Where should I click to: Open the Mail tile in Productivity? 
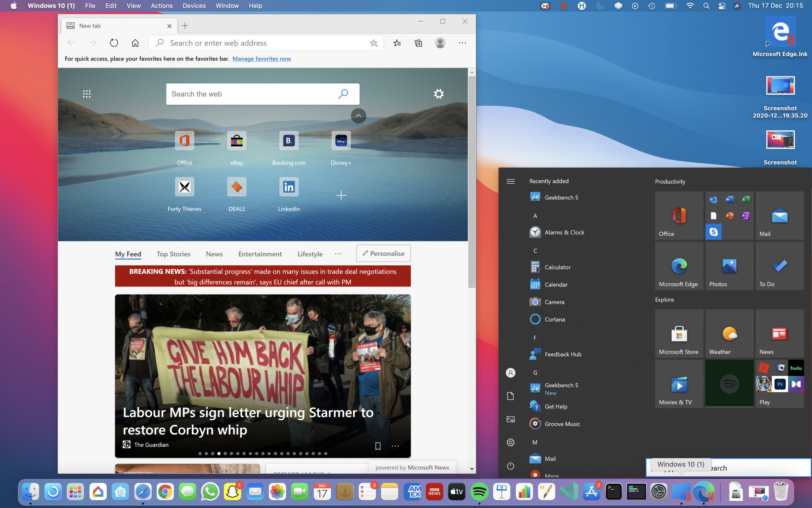pyautogui.click(x=780, y=215)
